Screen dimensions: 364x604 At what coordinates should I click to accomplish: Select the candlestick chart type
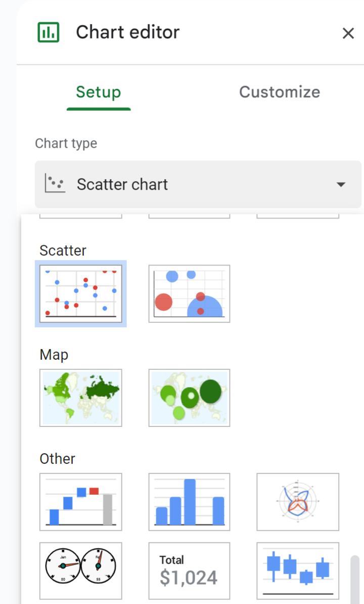[297, 571]
